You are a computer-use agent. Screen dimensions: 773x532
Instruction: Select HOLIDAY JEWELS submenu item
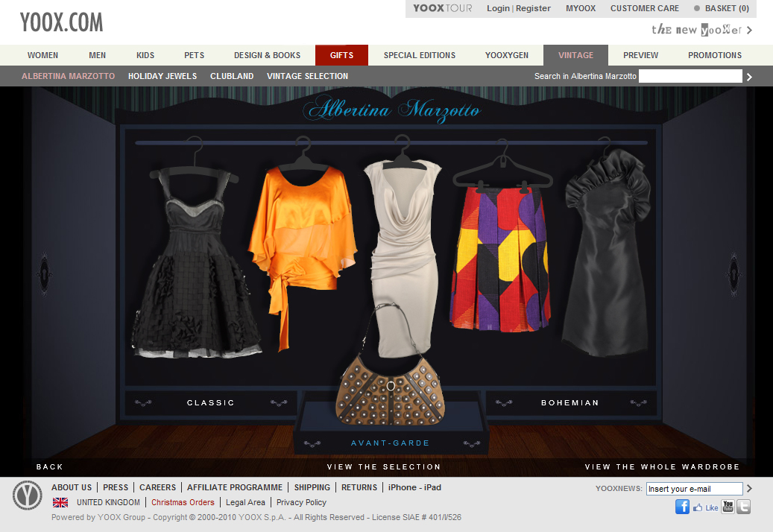click(x=163, y=76)
